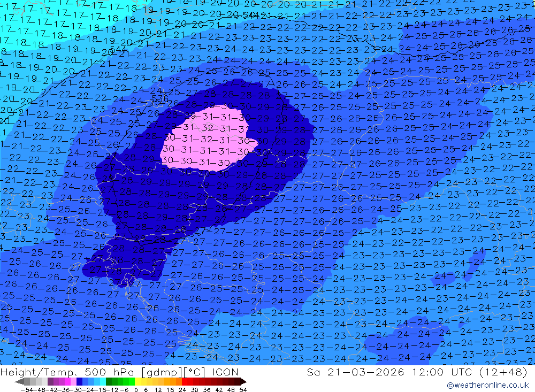The image size is (535, 392).
Task: Click the 'Height/Temp. 500 hPa' map title
Action: (x=68, y=372)
